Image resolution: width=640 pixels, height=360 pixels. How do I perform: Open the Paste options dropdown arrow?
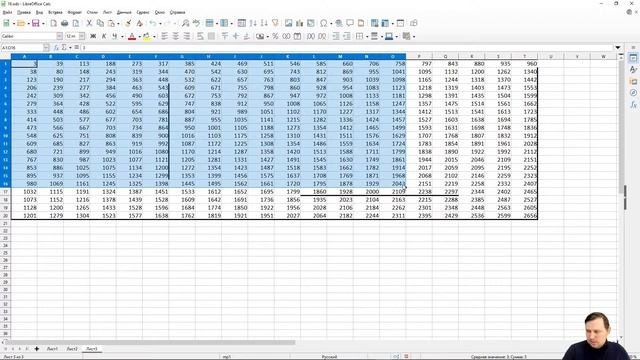pyautogui.click(x=118, y=24)
